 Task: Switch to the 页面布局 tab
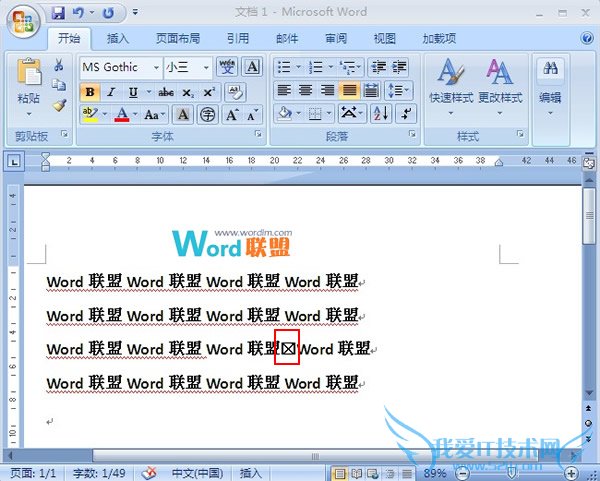178,38
